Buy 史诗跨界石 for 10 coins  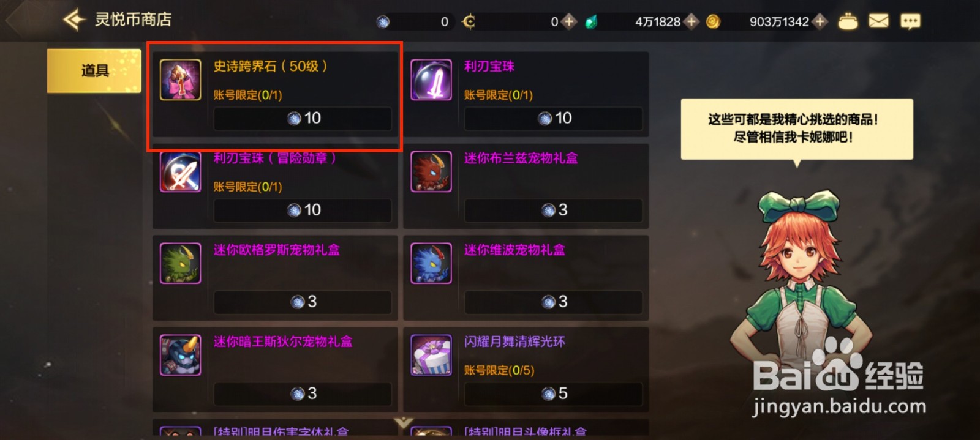pos(303,118)
